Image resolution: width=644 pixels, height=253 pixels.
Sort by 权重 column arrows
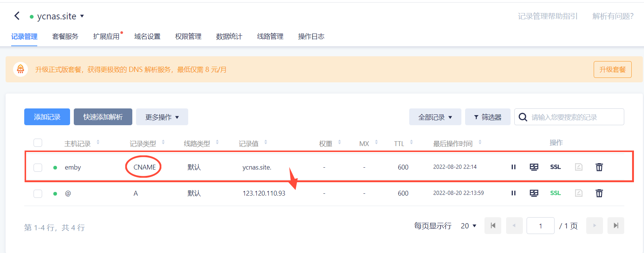point(340,142)
